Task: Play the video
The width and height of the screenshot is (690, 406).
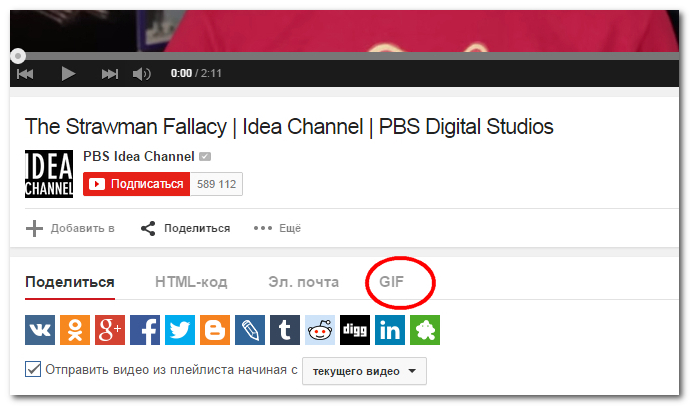Action: (x=68, y=73)
